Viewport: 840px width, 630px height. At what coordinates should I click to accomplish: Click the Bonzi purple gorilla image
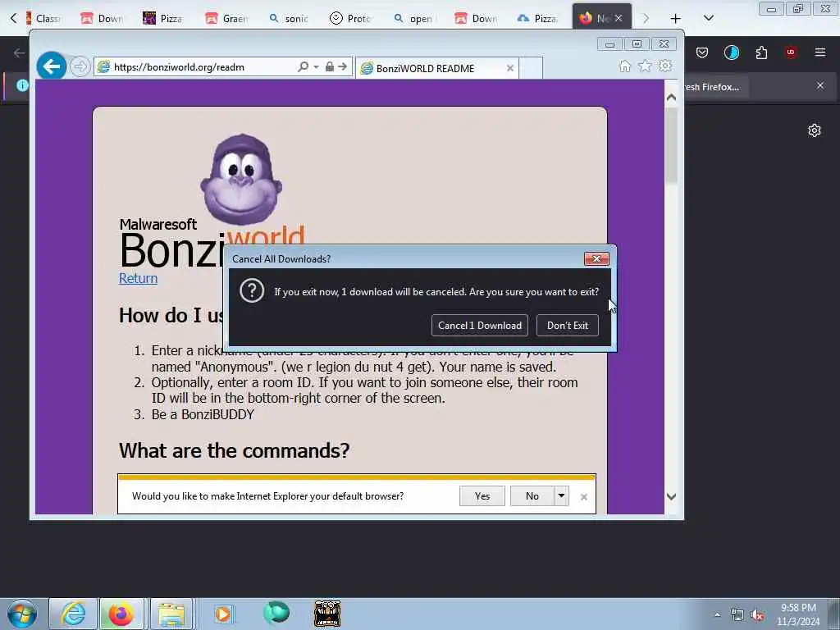coord(241,178)
